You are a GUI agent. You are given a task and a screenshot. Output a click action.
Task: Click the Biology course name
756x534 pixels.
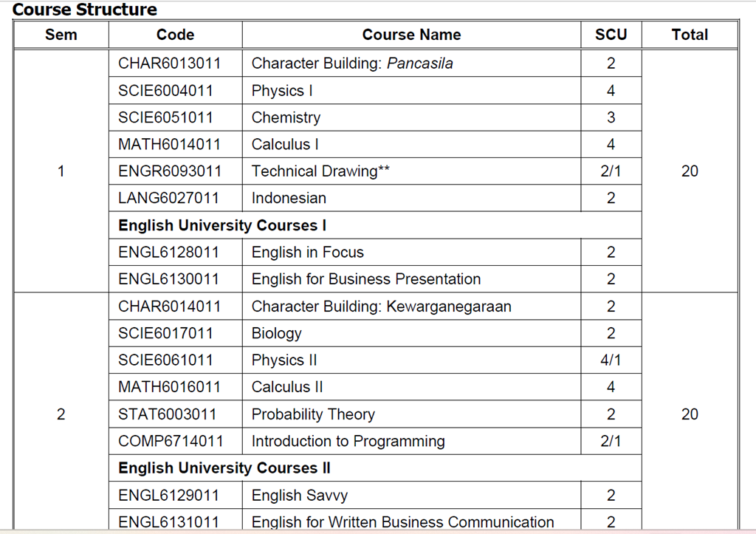coord(276,333)
